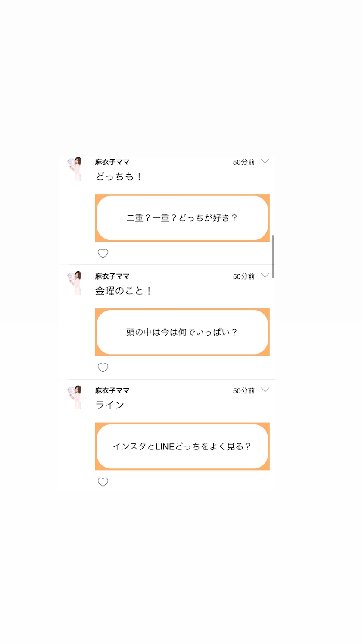
Task: Open the profile picture beside "どっちも！"
Action: [75, 169]
